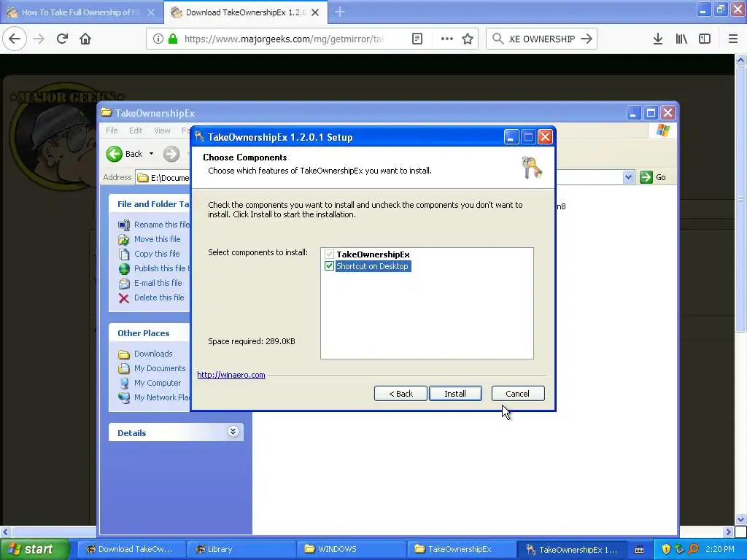Open the winaero.com link
747x560 pixels.
[x=231, y=375]
